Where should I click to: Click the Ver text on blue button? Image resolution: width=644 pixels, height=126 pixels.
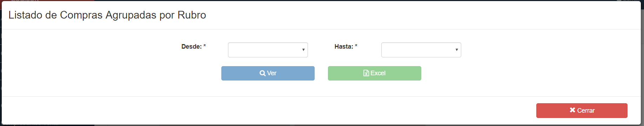(x=272, y=73)
